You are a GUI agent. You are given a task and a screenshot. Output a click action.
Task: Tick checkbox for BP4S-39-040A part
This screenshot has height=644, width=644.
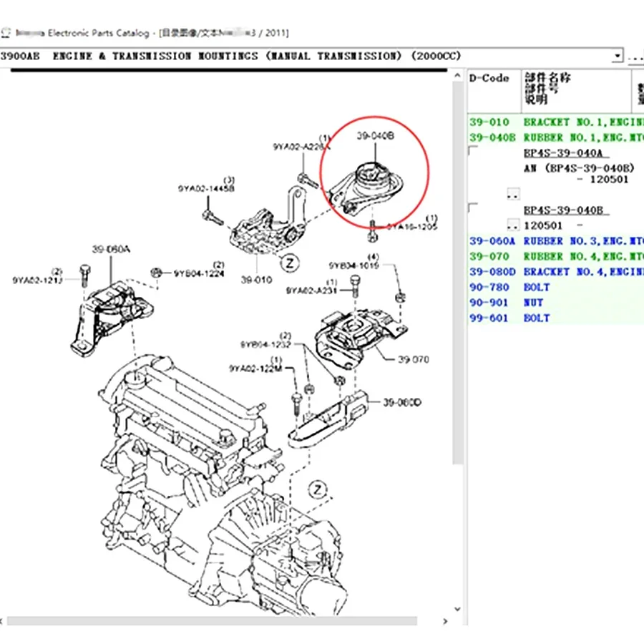(x=473, y=150)
